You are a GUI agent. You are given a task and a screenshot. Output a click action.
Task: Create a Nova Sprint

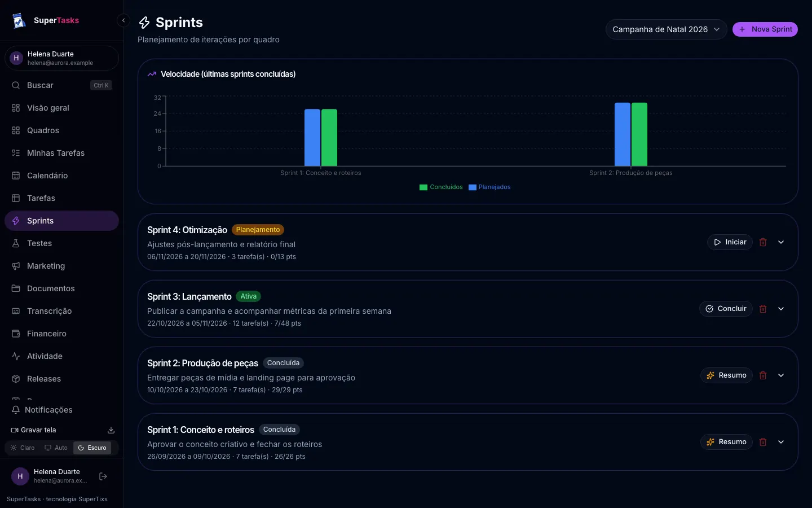[x=765, y=29]
